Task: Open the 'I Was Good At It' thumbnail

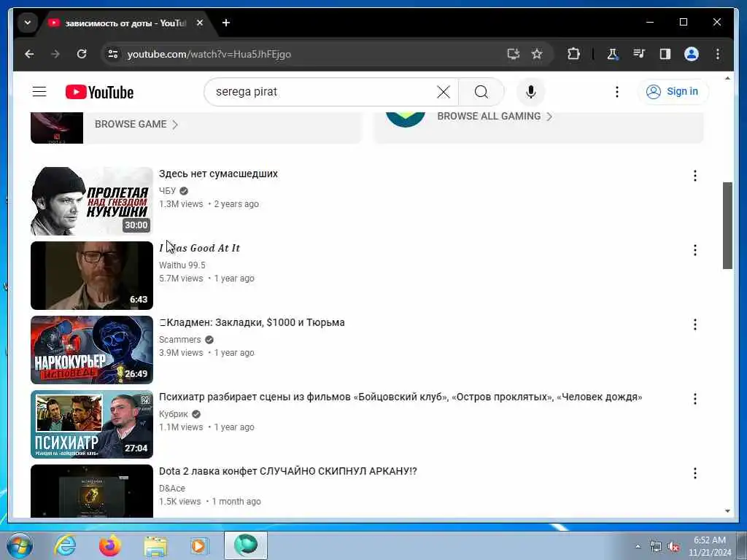Action: 92,275
